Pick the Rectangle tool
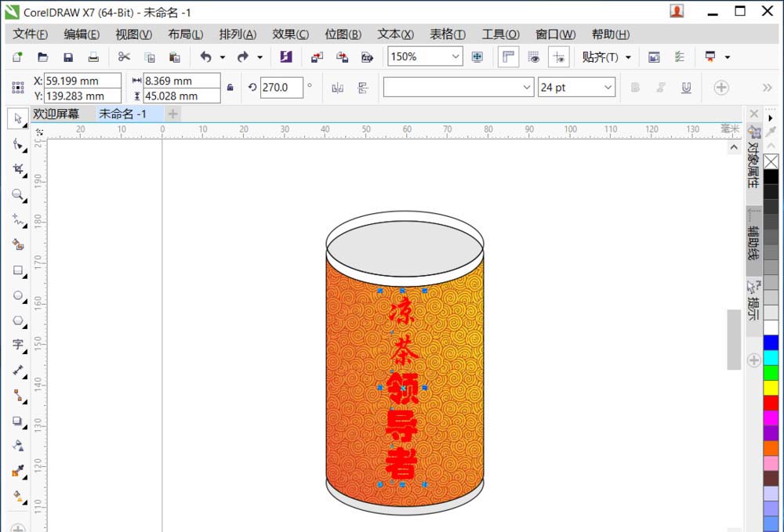 (17, 270)
